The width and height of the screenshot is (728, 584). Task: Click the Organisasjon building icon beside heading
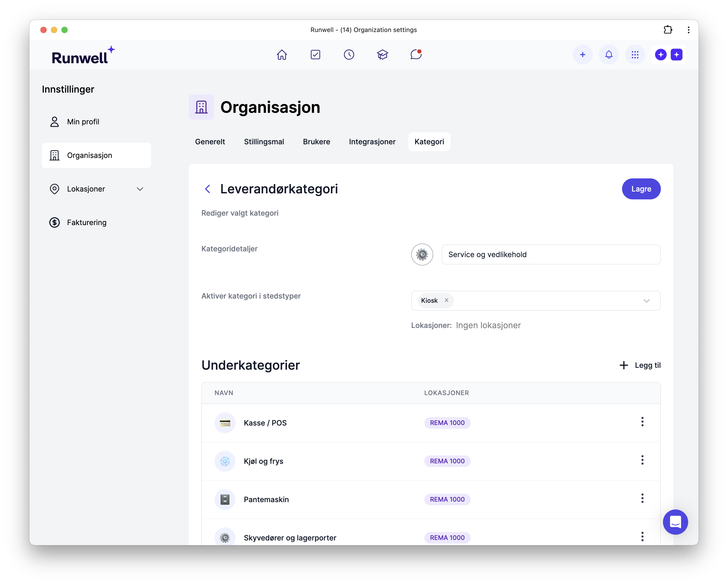pos(201,107)
